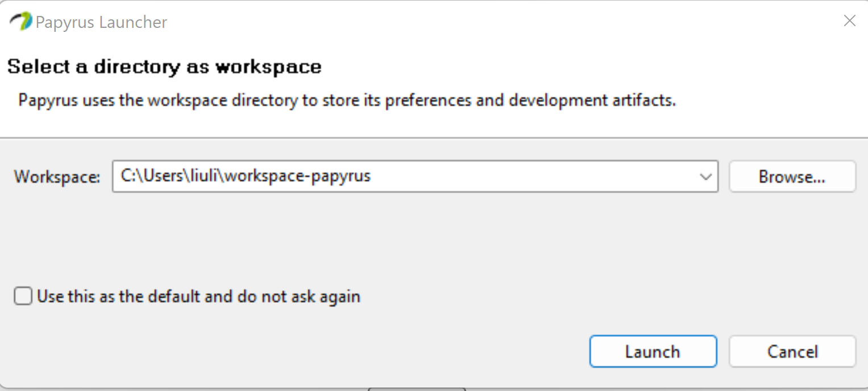This screenshot has height=391, width=868.
Task: Cancel the Papyrus Launcher dialog
Action: [x=792, y=351]
